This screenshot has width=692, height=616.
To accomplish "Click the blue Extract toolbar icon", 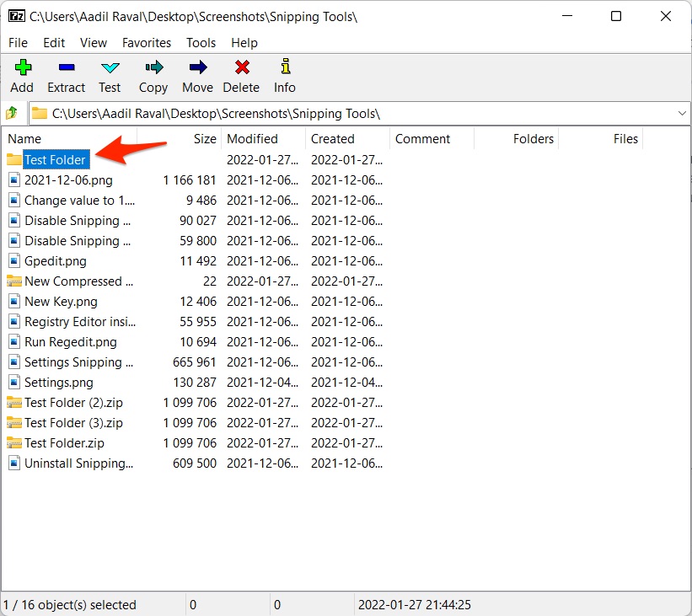I will [x=66, y=68].
